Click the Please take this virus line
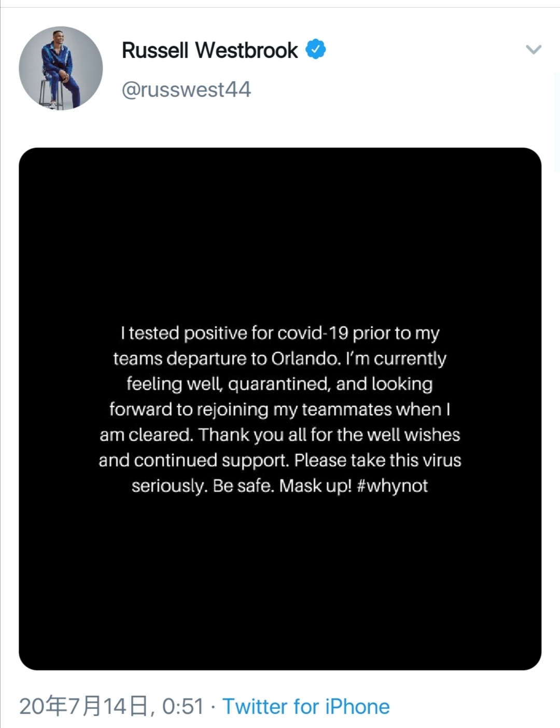The width and height of the screenshot is (560, 728). click(280, 460)
